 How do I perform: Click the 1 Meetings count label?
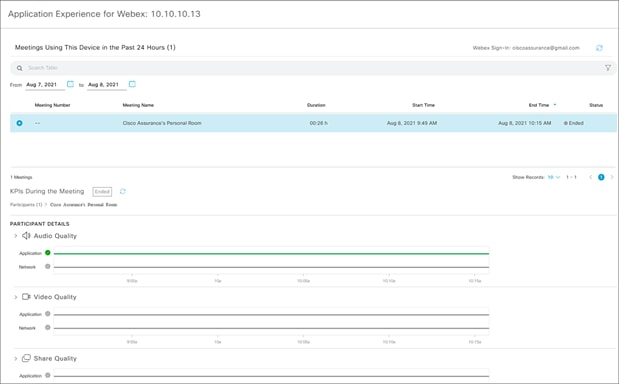pos(21,177)
